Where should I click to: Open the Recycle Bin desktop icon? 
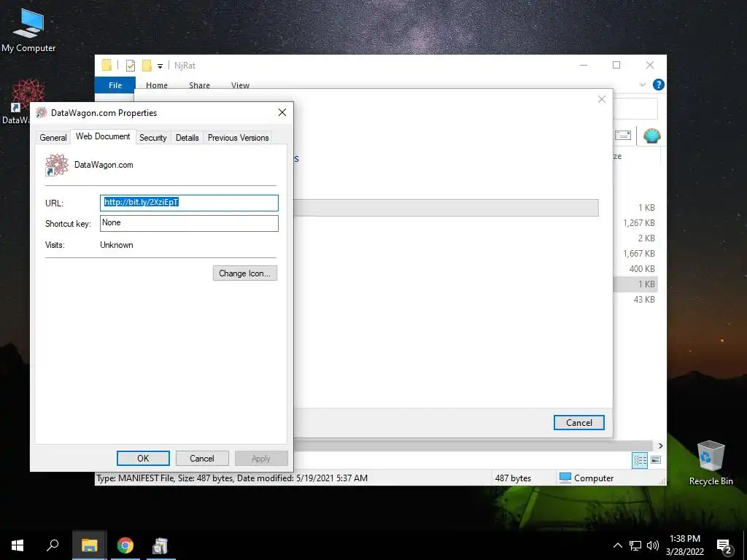point(711,462)
